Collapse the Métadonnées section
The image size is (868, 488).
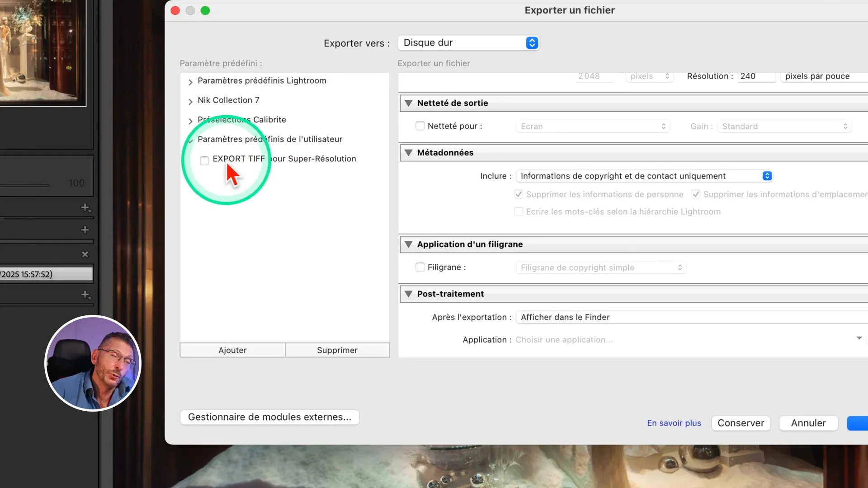(409, 153)
